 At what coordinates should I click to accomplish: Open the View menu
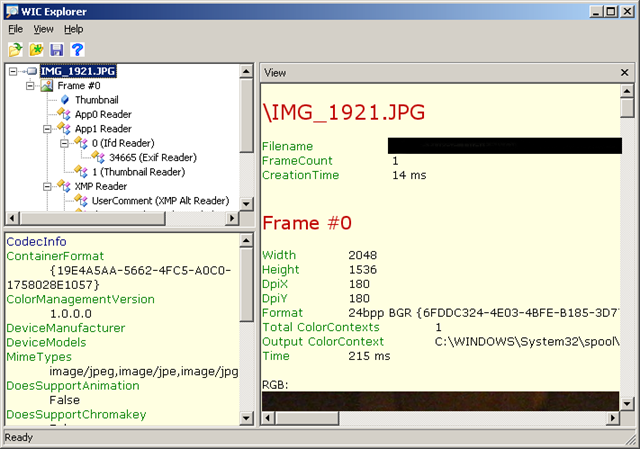coord(43,29)
